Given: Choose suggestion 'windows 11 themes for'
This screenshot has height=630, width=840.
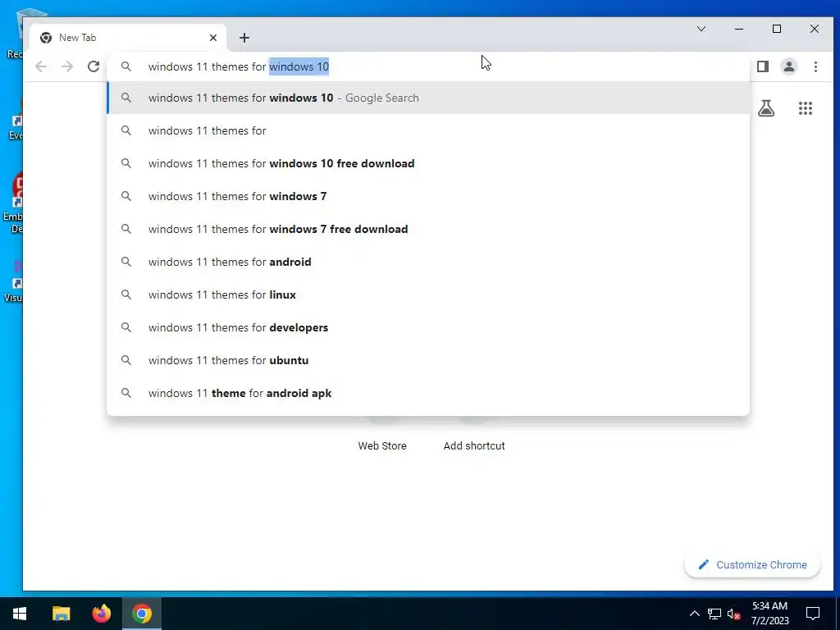Looking at the screenshot, I should (428, 130).
